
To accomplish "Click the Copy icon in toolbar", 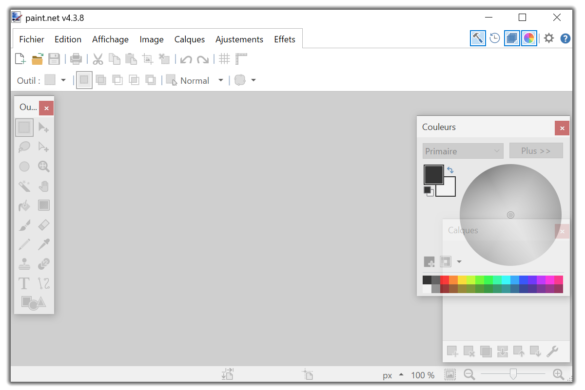I will click(x=114, y=59).
